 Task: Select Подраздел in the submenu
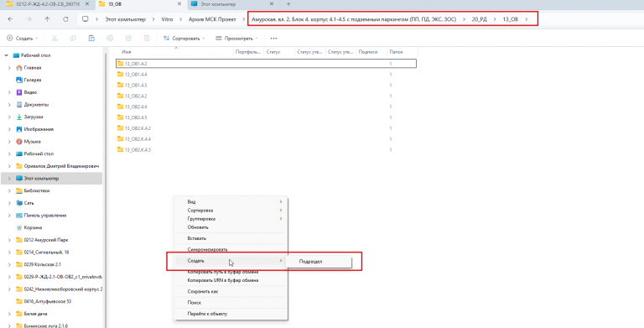click(311, 262)
